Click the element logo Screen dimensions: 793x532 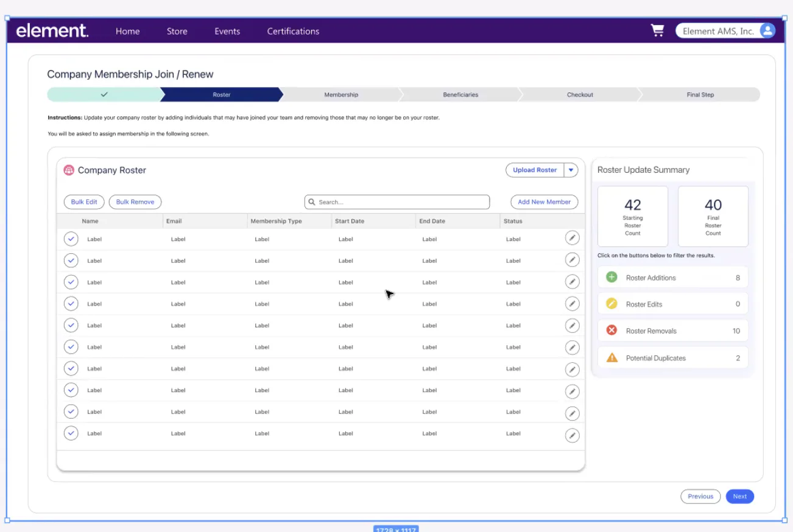tap(52, 30)
